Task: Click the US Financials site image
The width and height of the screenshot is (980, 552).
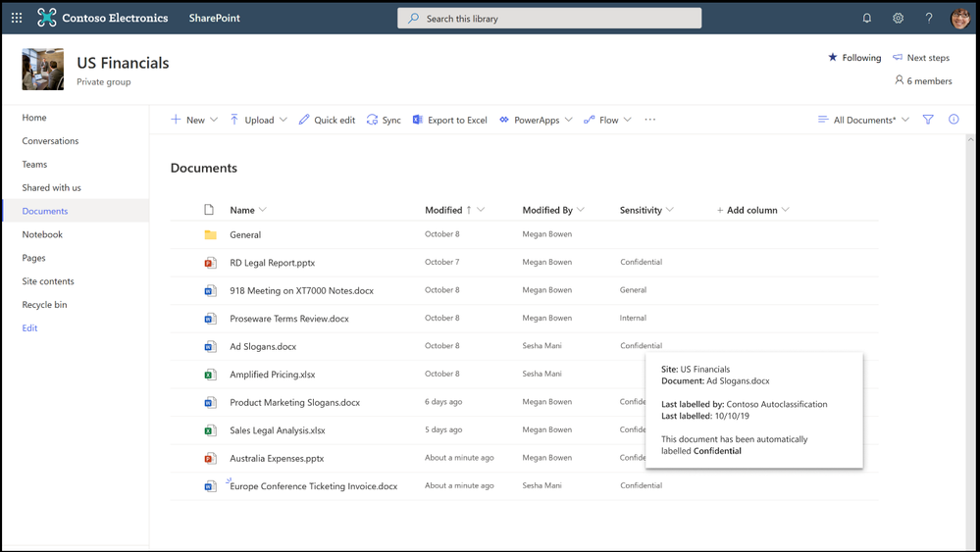Action: pos(42,70)
